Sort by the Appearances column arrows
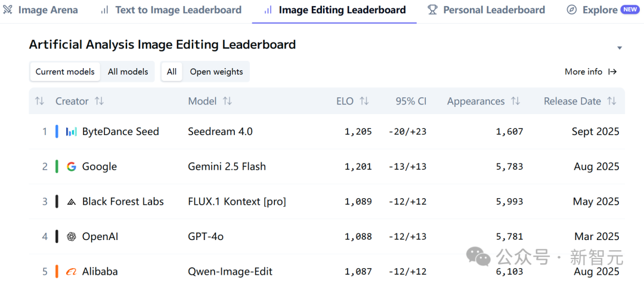The width and height of the screenshot is (644, 283). click(515, 101)
